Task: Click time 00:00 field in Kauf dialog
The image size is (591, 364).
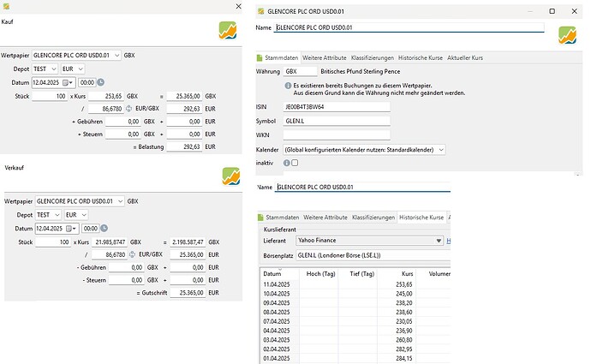Action: (x=87, y=82)
